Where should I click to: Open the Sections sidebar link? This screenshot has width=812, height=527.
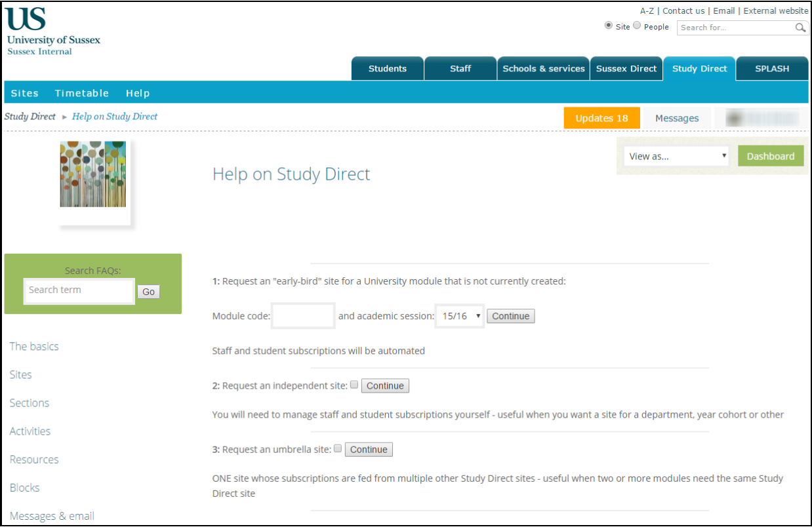pyautogui.click(x=30, y=402)
